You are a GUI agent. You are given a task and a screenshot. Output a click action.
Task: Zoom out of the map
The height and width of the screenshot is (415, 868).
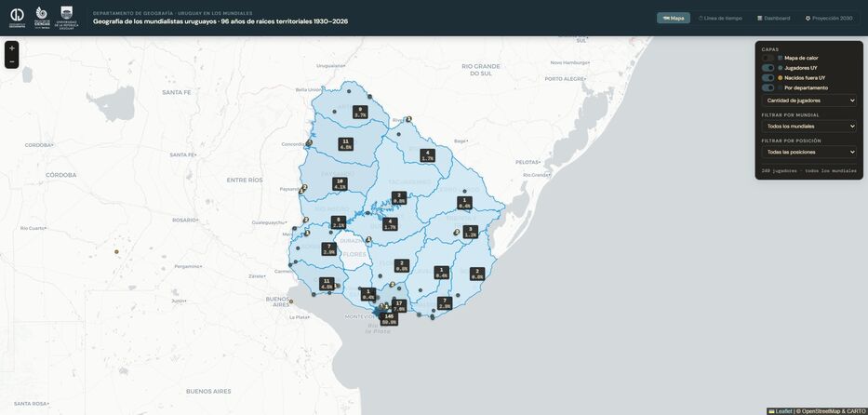(11, 61)
